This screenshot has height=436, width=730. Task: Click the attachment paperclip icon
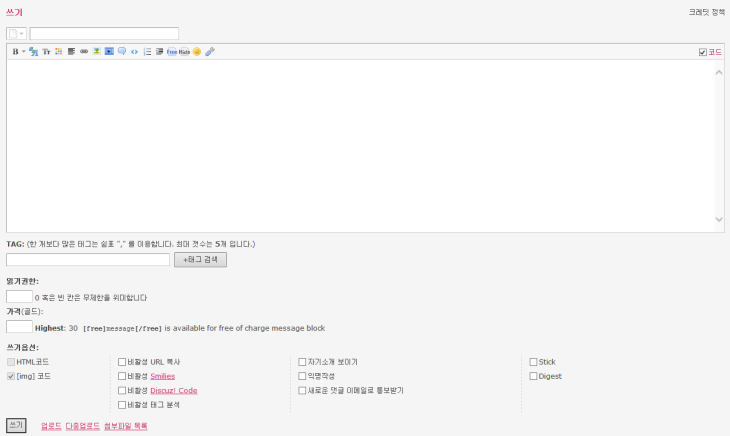coord(210,52)
